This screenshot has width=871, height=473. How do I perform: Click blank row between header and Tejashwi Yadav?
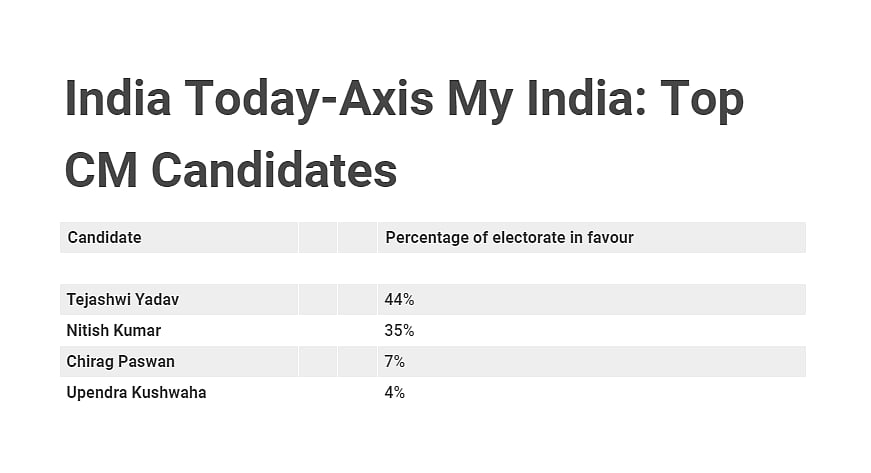point(432,268)
